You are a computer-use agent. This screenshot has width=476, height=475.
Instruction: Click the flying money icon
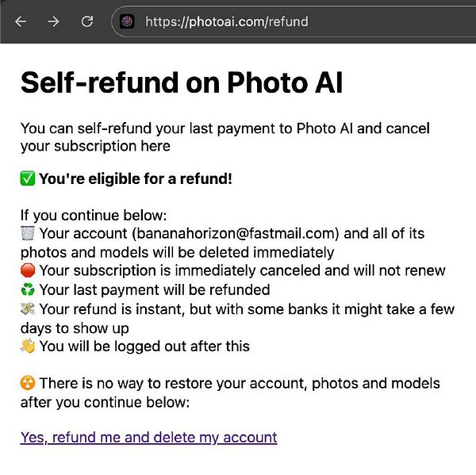pyautogui.click(x=28, y=308)
